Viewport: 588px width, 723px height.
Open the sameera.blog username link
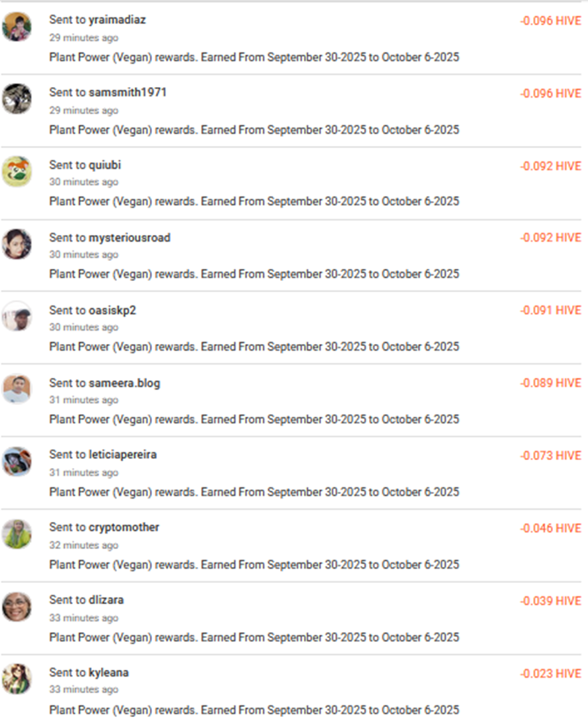click(124, 383)
